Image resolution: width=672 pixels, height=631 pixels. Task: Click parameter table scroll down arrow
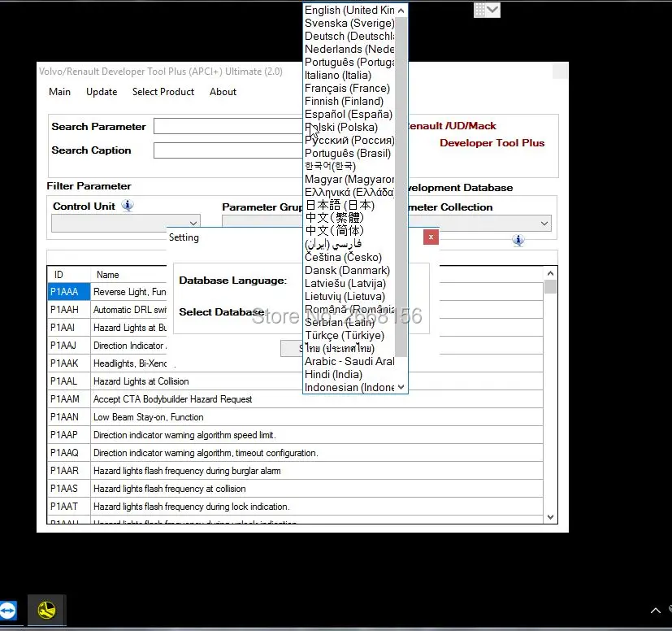[x=550, y=517]
